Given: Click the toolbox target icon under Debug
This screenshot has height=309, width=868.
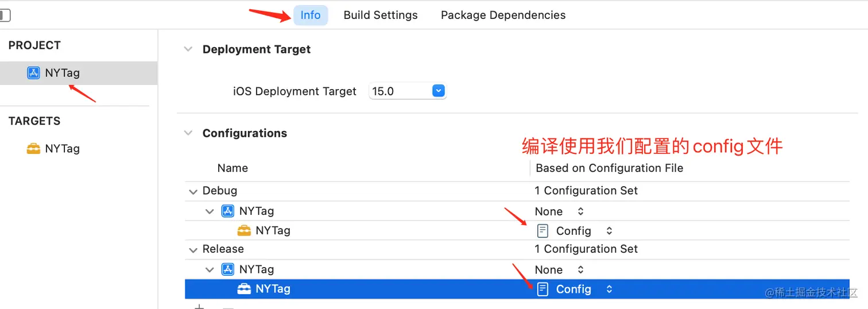Looking at the screenshot, I should (x=244, y=230).
